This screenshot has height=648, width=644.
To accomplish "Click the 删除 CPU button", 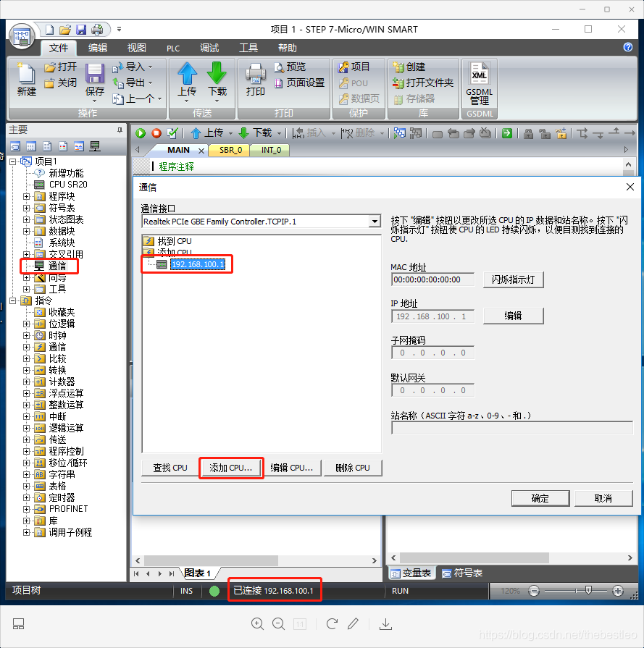I will 353,468.
